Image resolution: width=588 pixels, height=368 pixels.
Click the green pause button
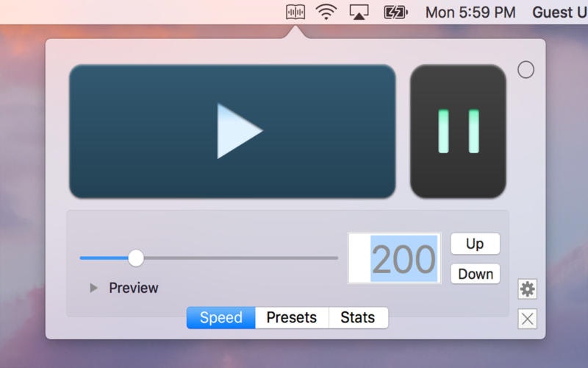[x=458, y=132]
